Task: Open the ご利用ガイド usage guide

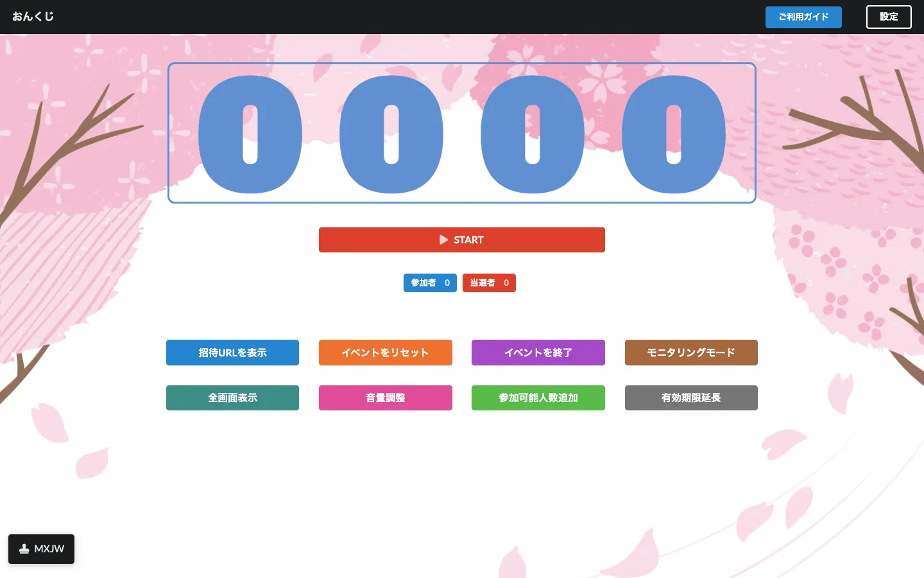Action: [803, 17]
